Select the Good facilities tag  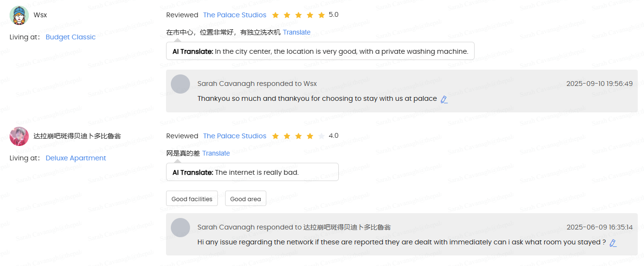click(x=192, y=199)
